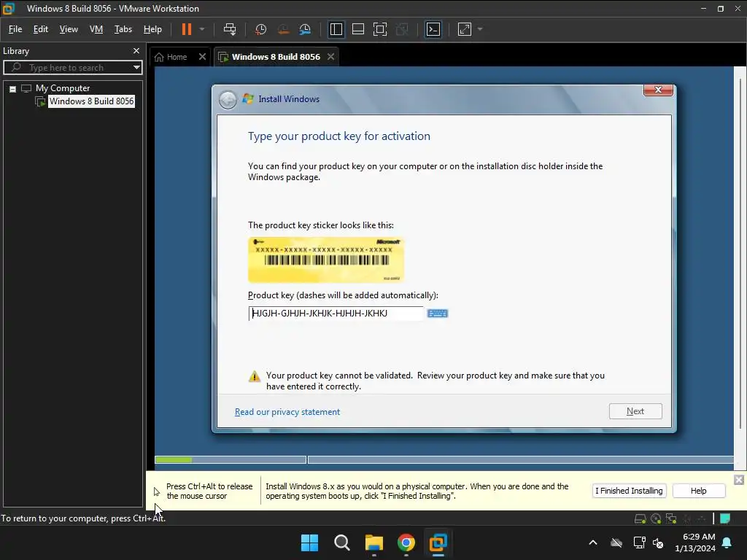The image size is (747, 560).
Task: Click Send Ctrl+Alt+Del toolbar icon
Action: [x=230, y=29]
